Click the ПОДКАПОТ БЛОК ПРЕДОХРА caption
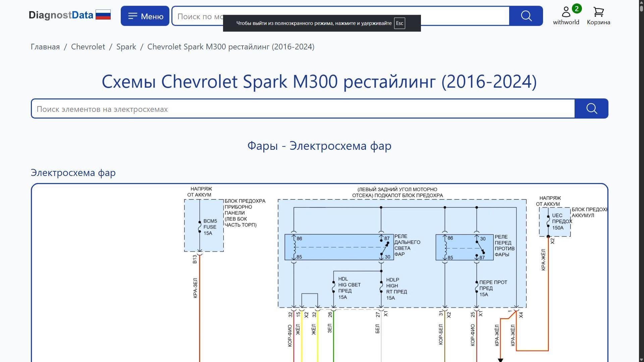Viewport: 644px width, 362px height. click(409, 195)
